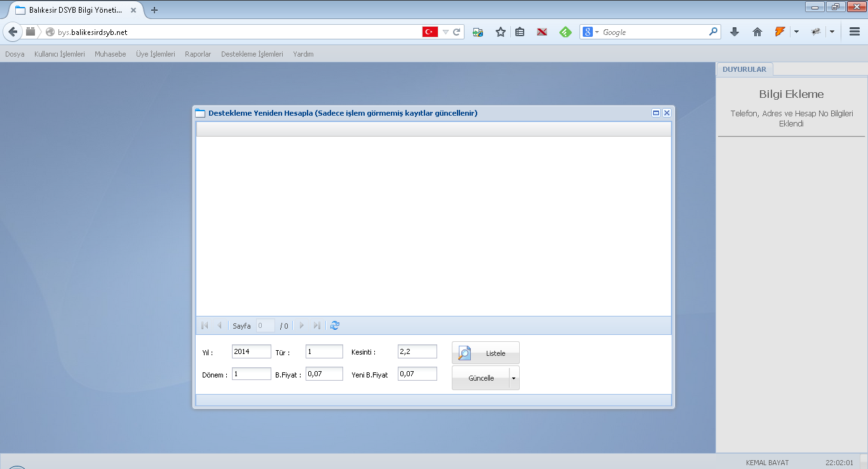868x469 pixels.
Task: Maximize the Destekleme Yeniden Hesapla window
Action: [656, 113]
